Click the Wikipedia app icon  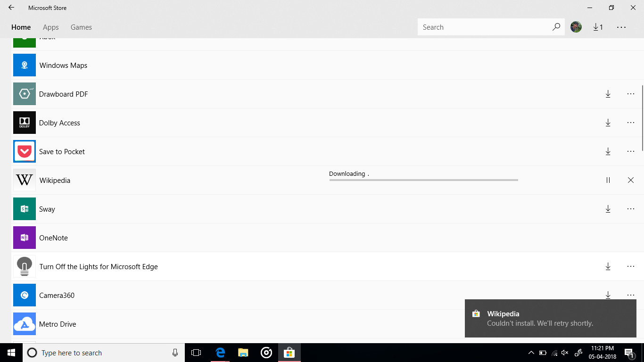[x=25, y=180]
